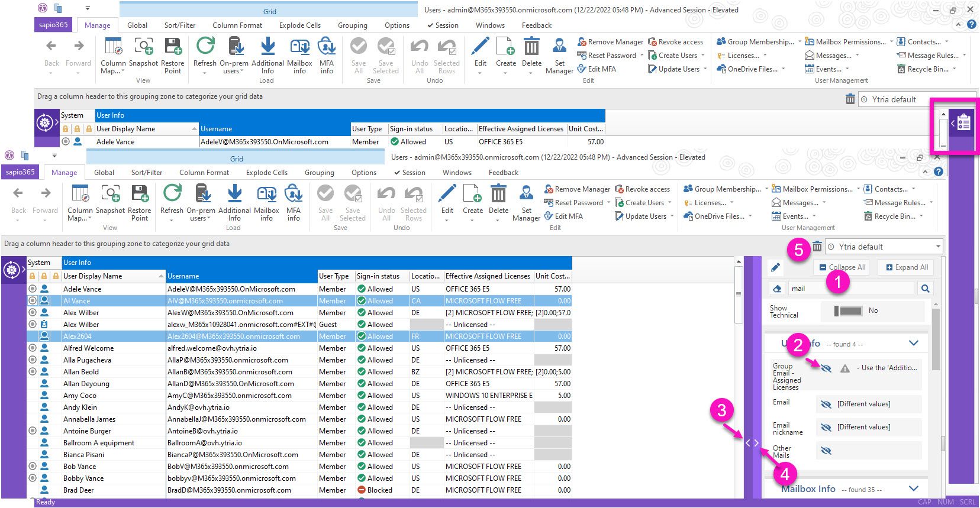Click the lower grid's vertical scrollbar thumb
The width and height of the screenshot is (980, 508).
[739, 294]
